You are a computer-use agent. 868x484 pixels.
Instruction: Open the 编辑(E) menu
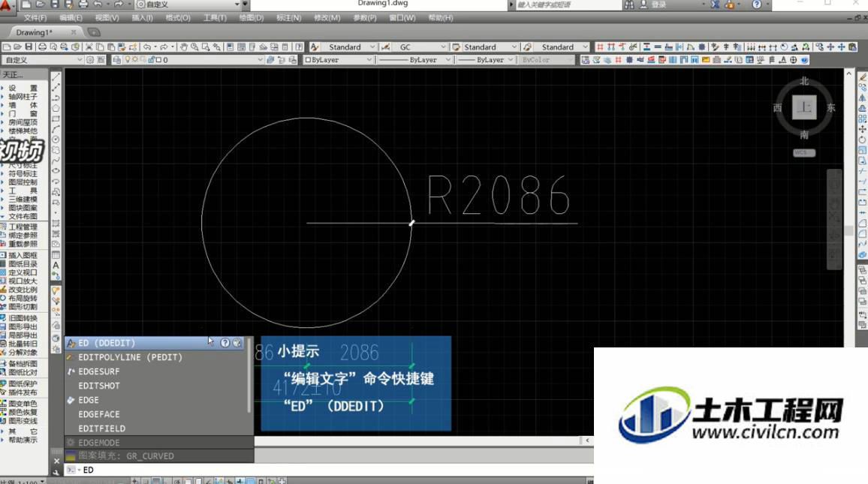[x=71, y=18]
